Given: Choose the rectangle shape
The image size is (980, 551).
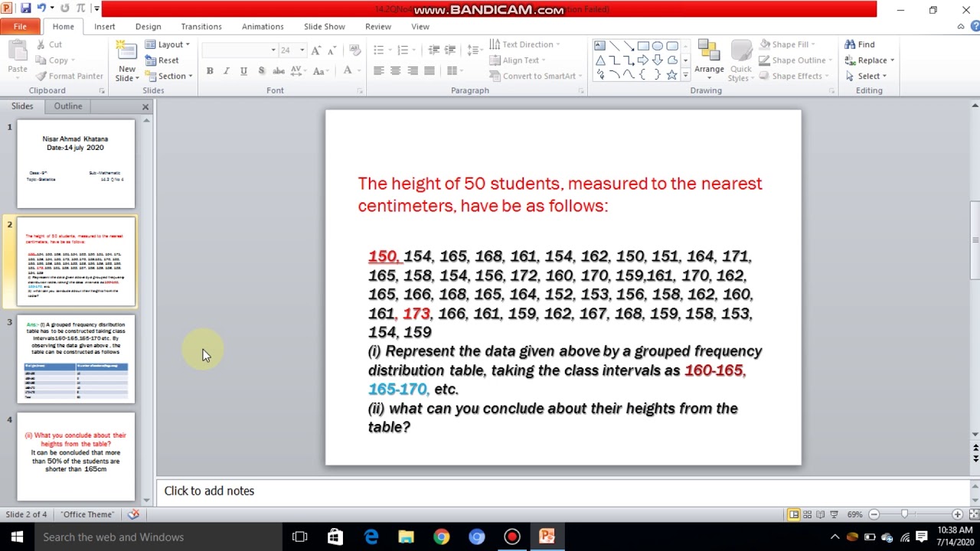Looking at the screenshot, I should 643,45.
